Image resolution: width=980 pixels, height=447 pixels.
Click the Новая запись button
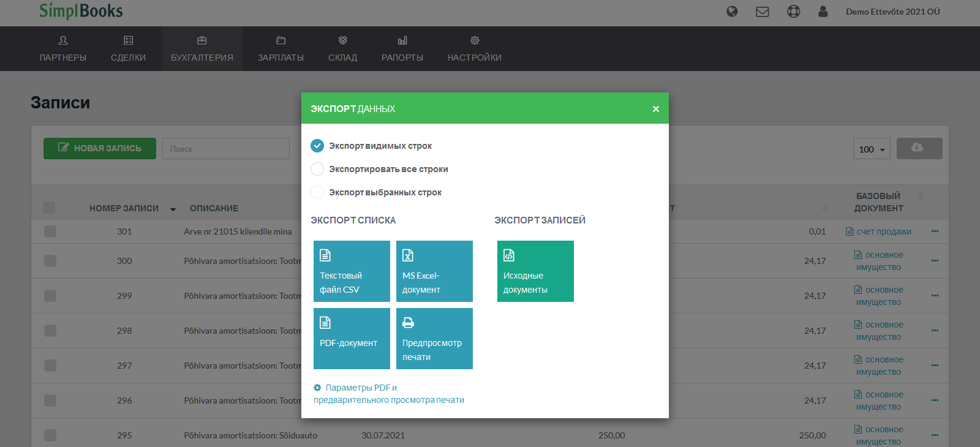(100, 148)
